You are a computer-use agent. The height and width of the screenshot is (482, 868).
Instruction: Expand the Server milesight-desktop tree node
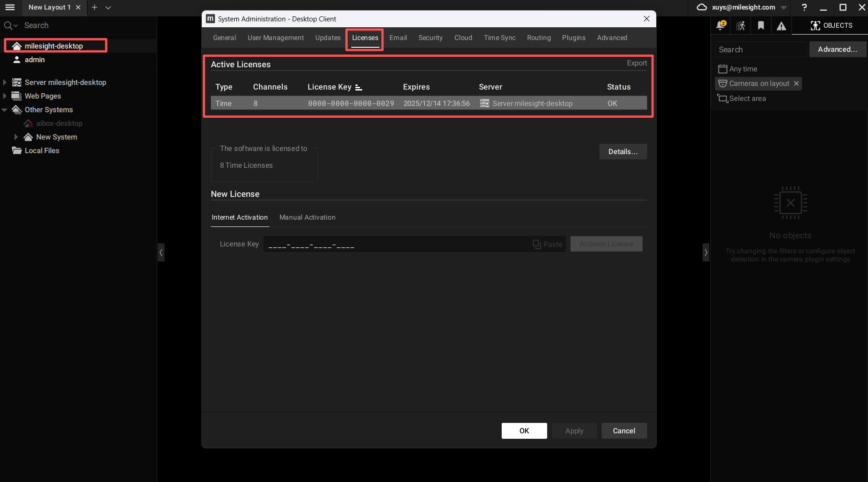(x=5, y=82)
